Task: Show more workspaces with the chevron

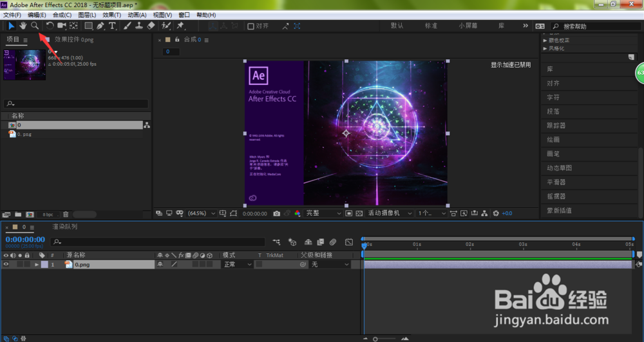Action: [526, 26]
